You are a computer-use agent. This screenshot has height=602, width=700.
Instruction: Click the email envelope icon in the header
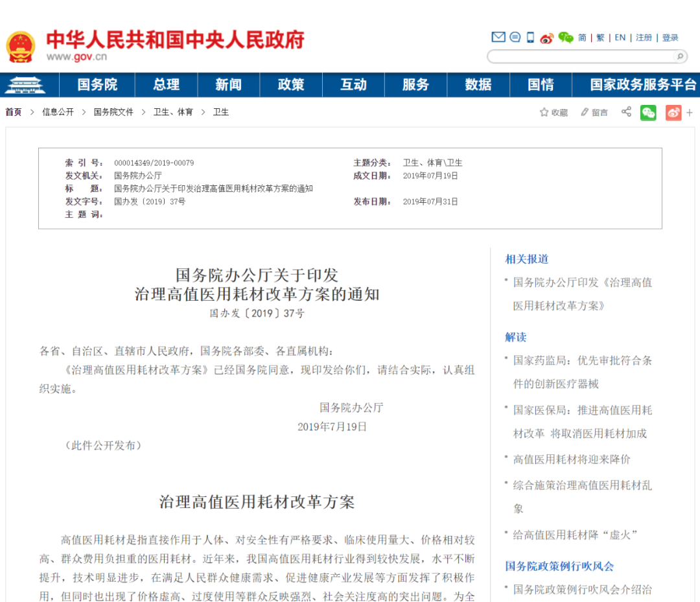point(498,37)
